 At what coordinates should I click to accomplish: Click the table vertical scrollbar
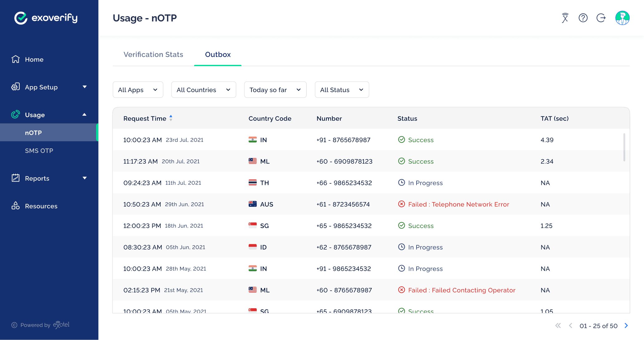(624, 147)
